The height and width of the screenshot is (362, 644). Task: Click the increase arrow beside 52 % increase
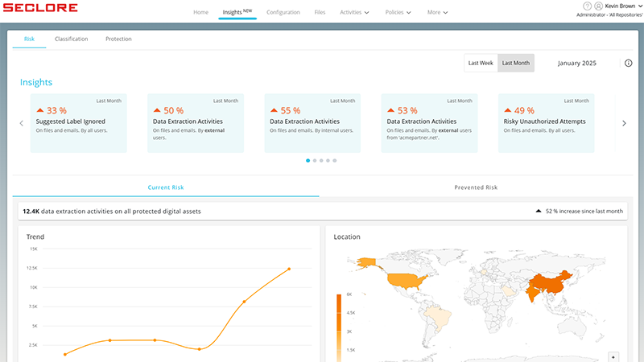[x=539, y=211]
